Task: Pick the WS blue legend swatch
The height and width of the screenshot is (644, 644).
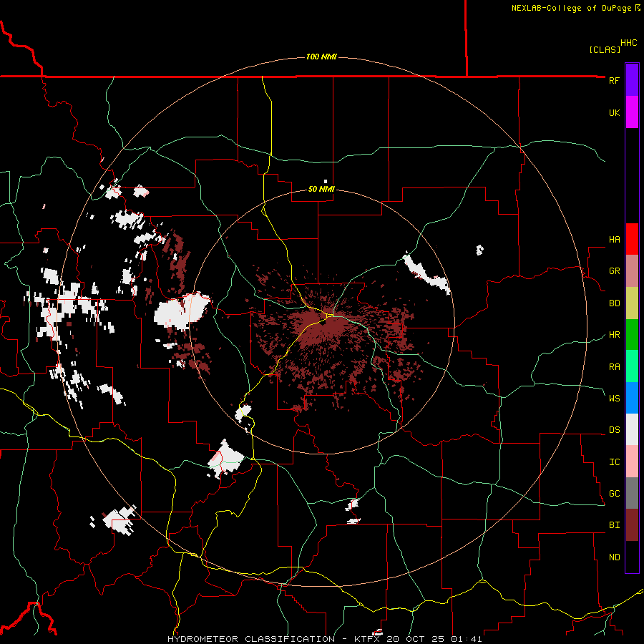Action: click(632, 398)
